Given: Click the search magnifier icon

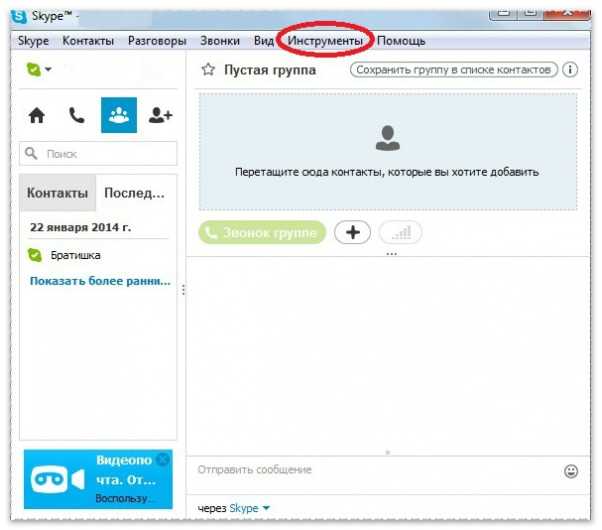Looking at the screenshot, I should point(31,153).
